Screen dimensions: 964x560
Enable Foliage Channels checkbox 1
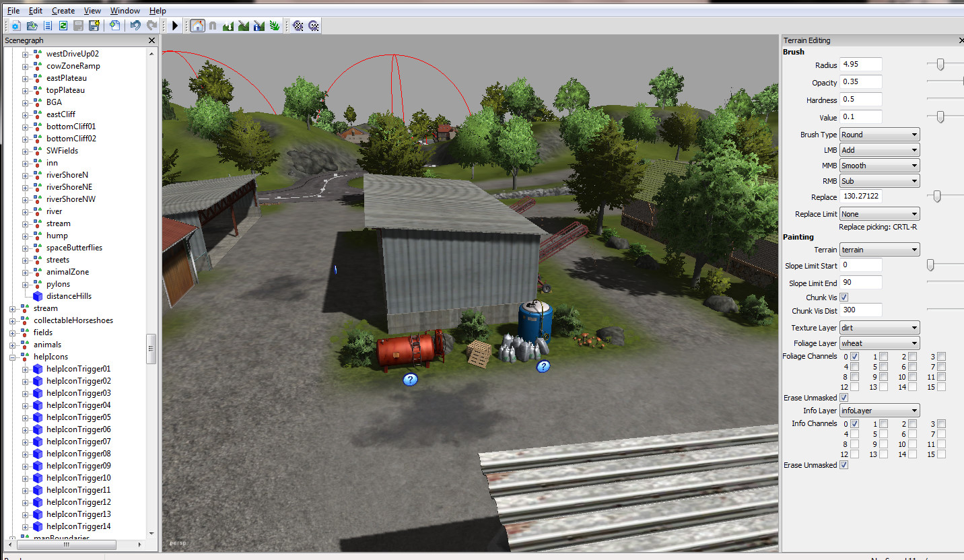tap(883, 357)
